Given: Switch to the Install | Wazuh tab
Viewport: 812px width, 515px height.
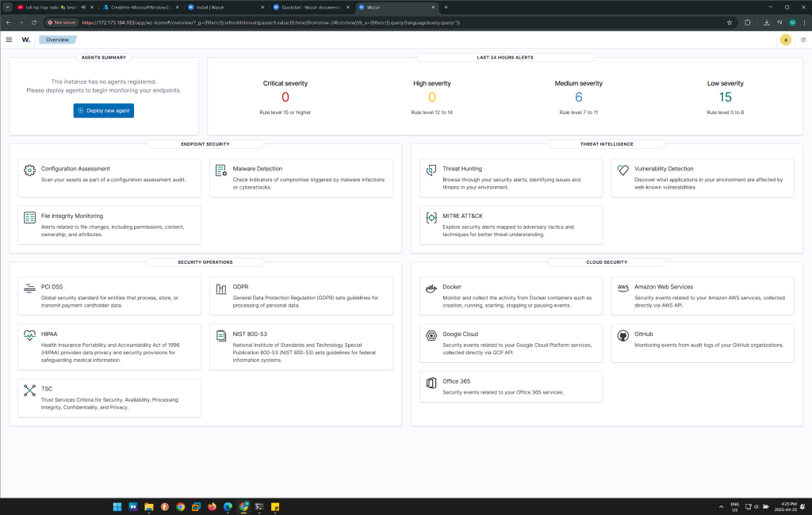Looking at the screenshot, I should pyautogui.click(x=226, y=7).
